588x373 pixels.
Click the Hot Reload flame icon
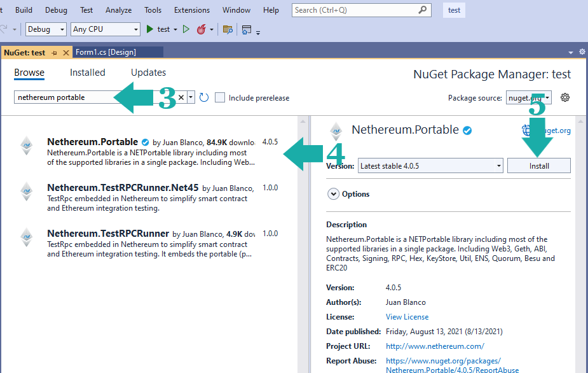click(202, 29)
